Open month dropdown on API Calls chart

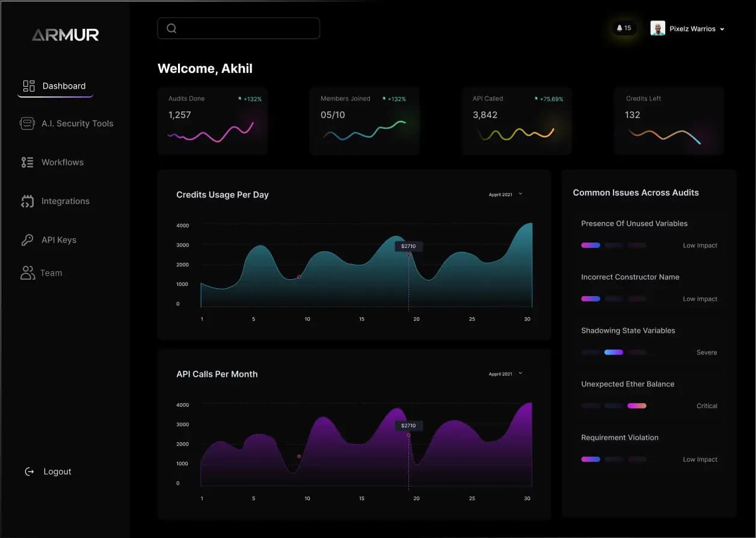coord(506,374)
